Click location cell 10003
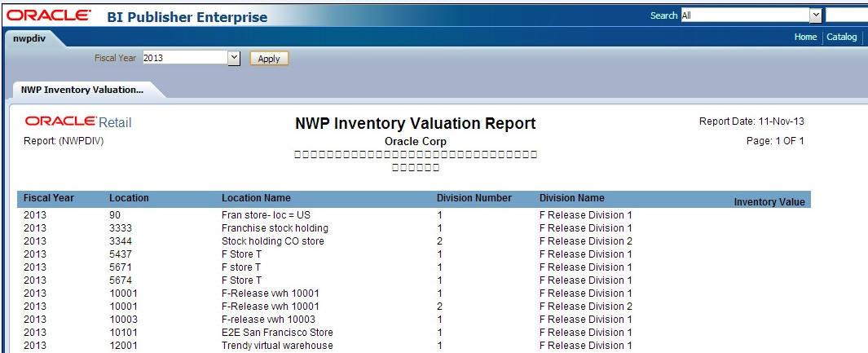The width and height of the screenshot is (868, 353). 123,320
